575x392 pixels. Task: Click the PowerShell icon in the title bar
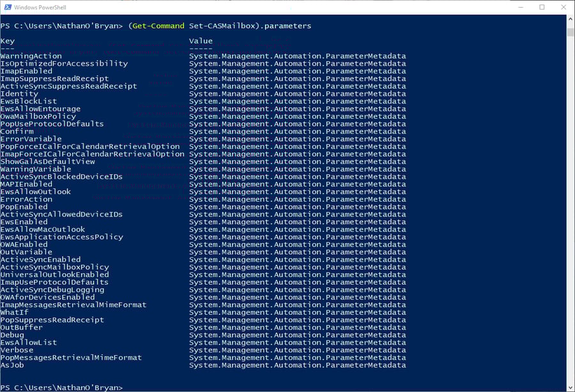7,7
